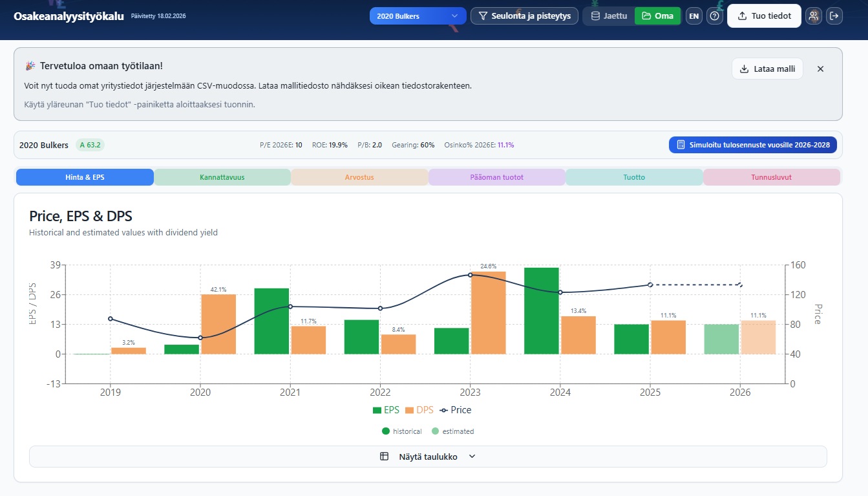Go to the Tunnusluvut tab
This screenshot has width=868, height=496.
[771, 177]
